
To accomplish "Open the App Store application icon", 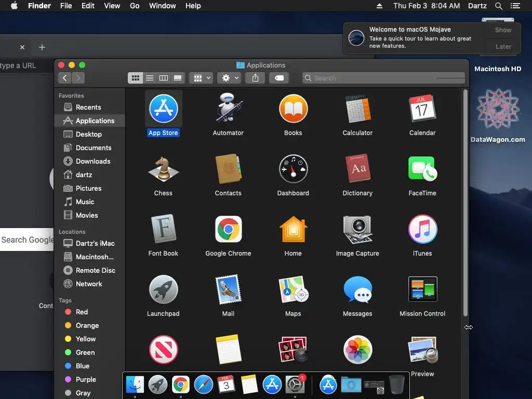I will point(164,109).
